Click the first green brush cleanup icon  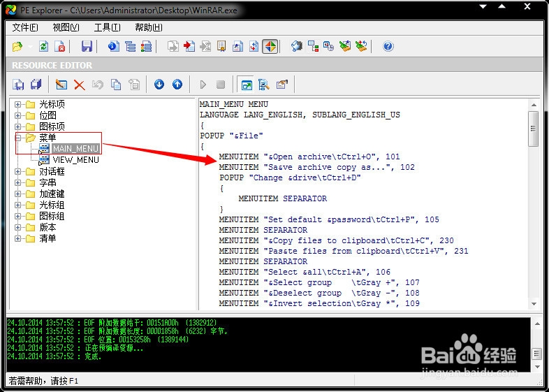click(x=345, y=46)
